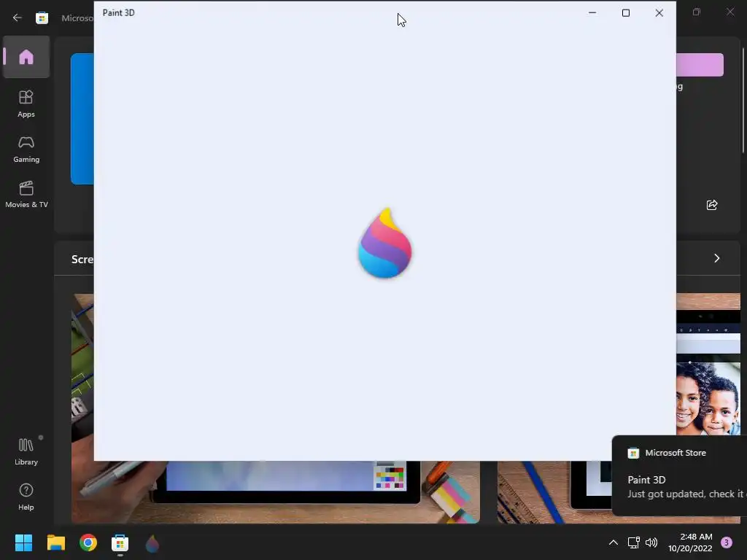Open Help in Store sidebar

(26, 497)
